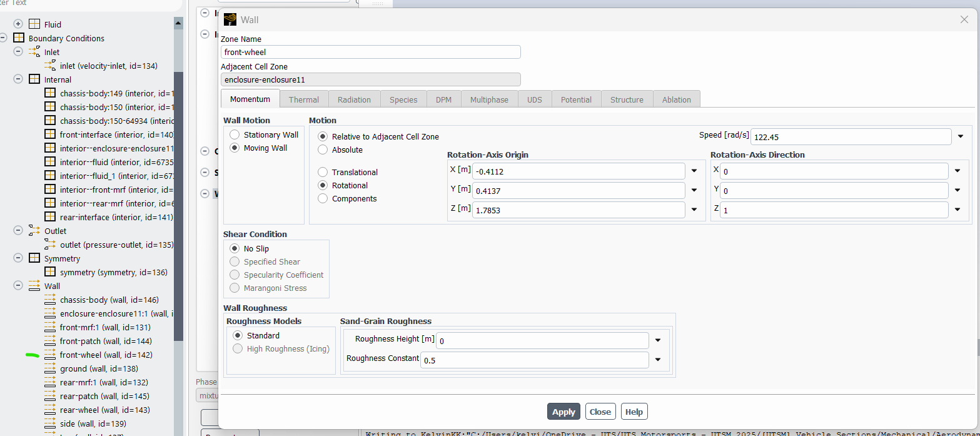This screenshot has width=980, height=436.
Task: Click the chassis-body:149 interior zone icon
Action: click(x=50, y=93)
